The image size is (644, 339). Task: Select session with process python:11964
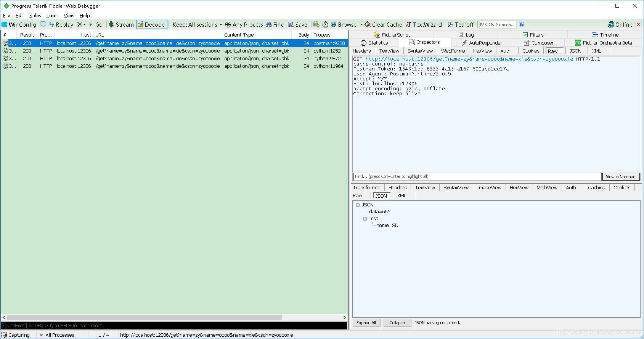pos(174,66)
